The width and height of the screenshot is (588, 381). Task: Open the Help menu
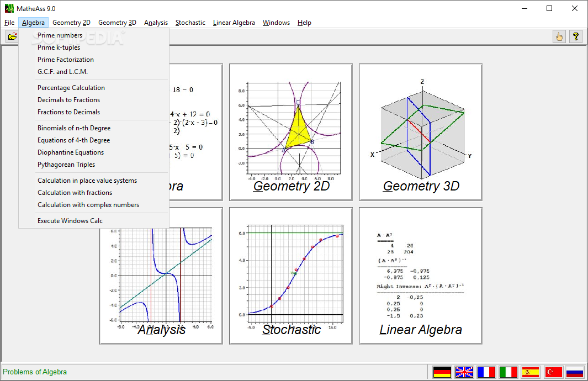tap(304, 23)
